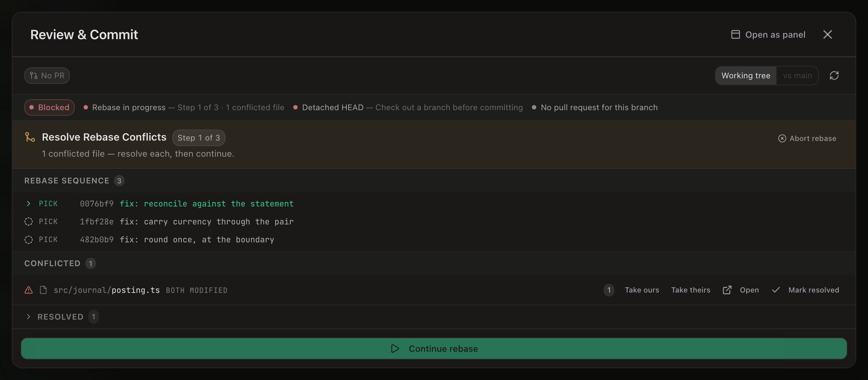
Task: Click the refresh icon next to vs main
Action: (834, 75)
